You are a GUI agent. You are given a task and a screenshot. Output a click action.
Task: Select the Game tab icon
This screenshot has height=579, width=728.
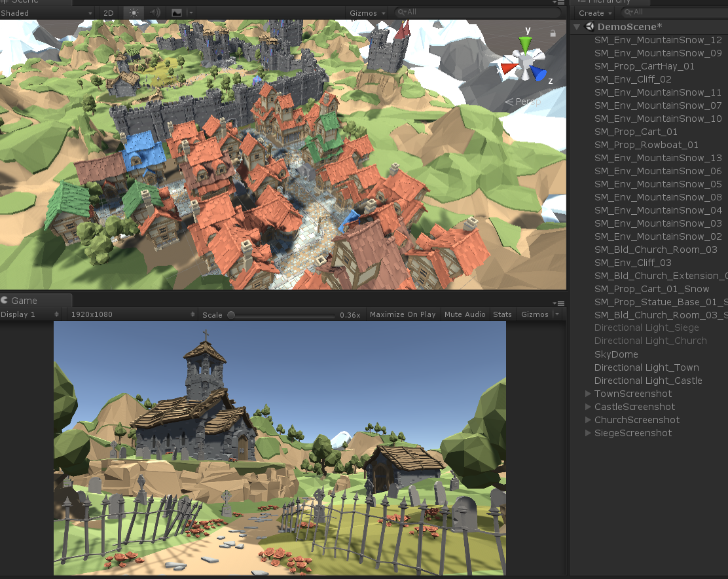pos(5,301)
